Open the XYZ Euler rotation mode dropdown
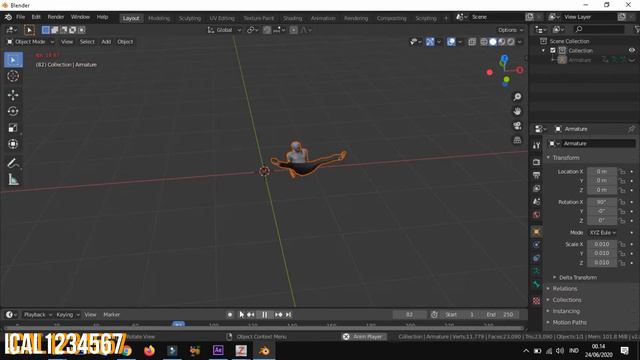 click(602, 233)
